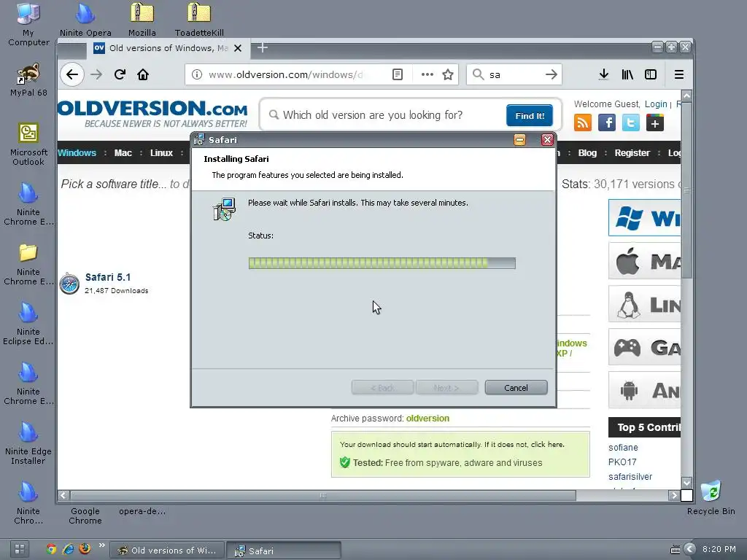Click the oldversion archive password link

427,418
